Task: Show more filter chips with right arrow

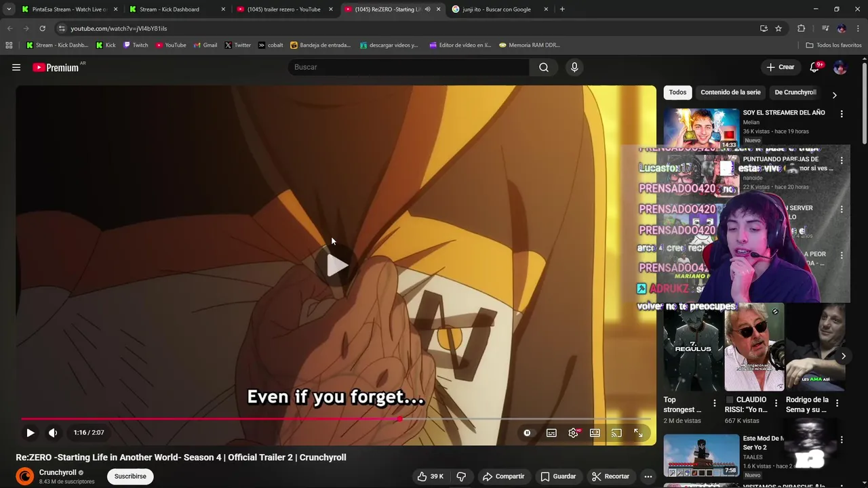Action: 834,95
